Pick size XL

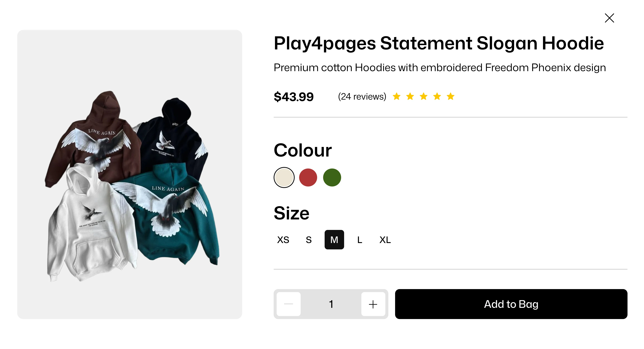pyautogui.click(x=385, y=240)
